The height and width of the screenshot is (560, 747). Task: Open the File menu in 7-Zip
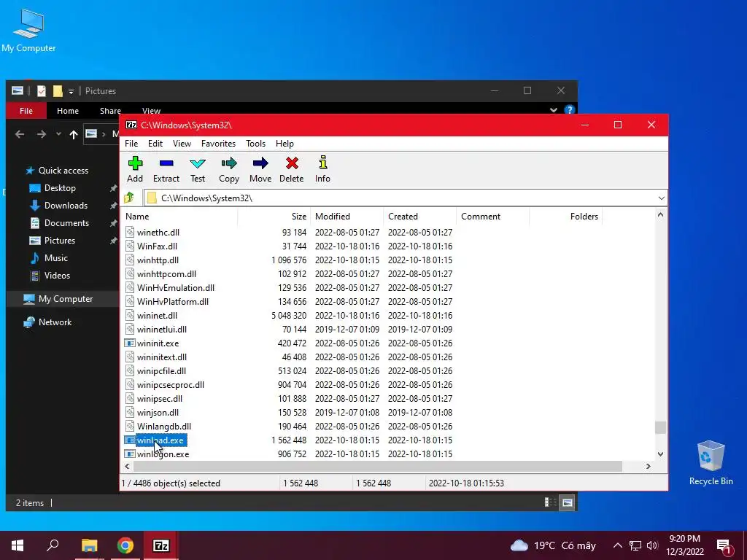131,144
